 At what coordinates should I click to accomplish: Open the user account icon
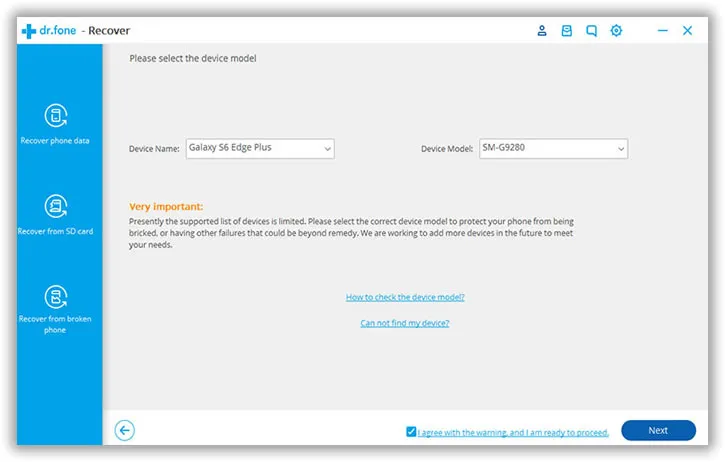(542, 31)
